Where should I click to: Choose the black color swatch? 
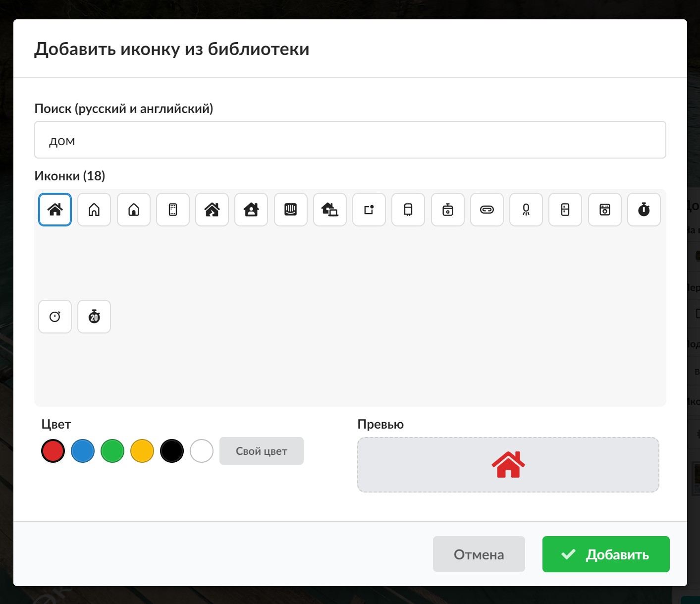pos(172,451)
